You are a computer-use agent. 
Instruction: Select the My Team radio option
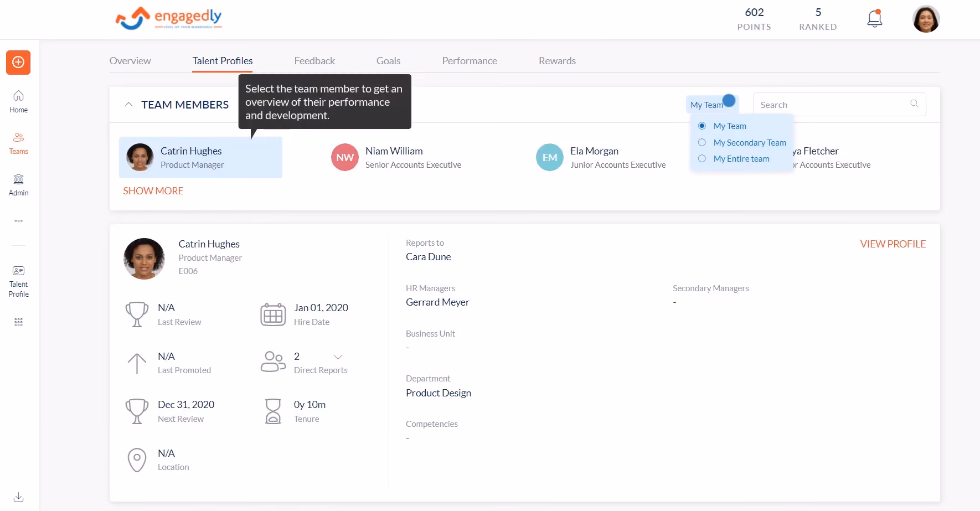point(702,126)
